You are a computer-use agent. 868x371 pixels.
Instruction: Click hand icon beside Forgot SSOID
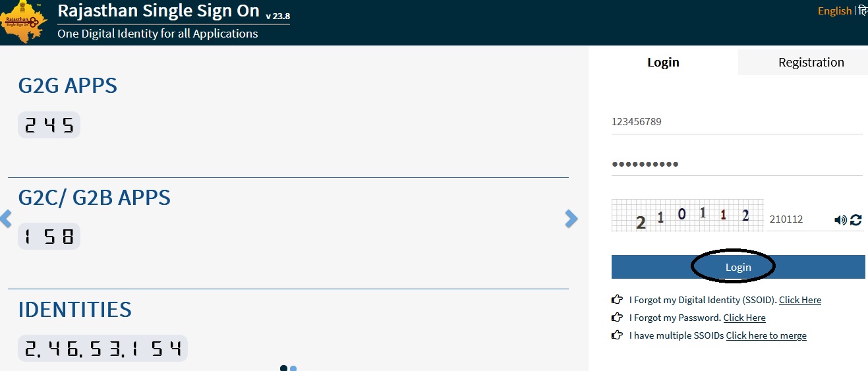(x=617, y=299)
